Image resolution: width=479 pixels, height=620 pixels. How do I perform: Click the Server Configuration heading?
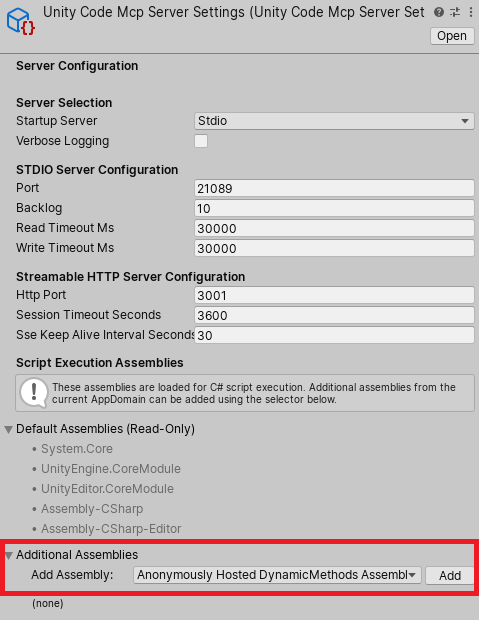77,66
